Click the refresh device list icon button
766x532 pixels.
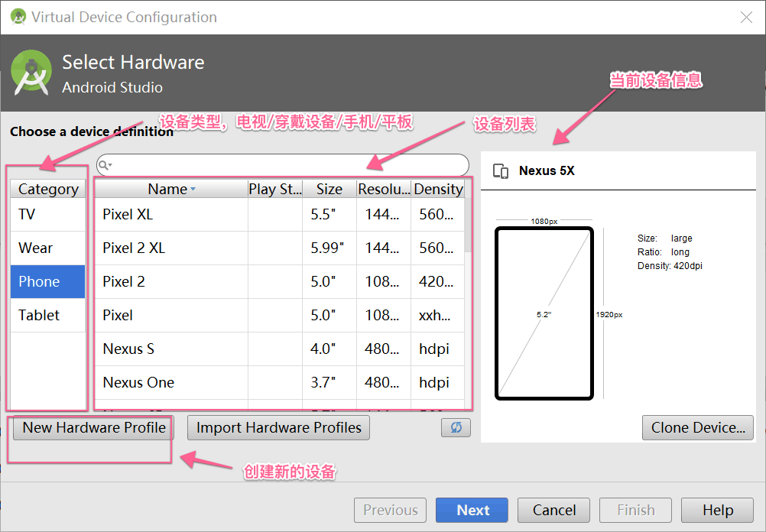(456, 427)
